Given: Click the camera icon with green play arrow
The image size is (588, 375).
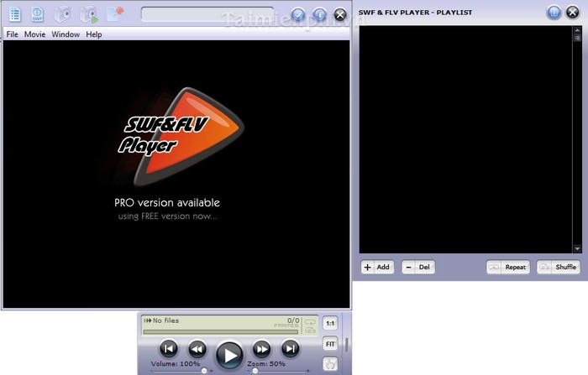Looking at the screenshot, I should coord(89,15).
